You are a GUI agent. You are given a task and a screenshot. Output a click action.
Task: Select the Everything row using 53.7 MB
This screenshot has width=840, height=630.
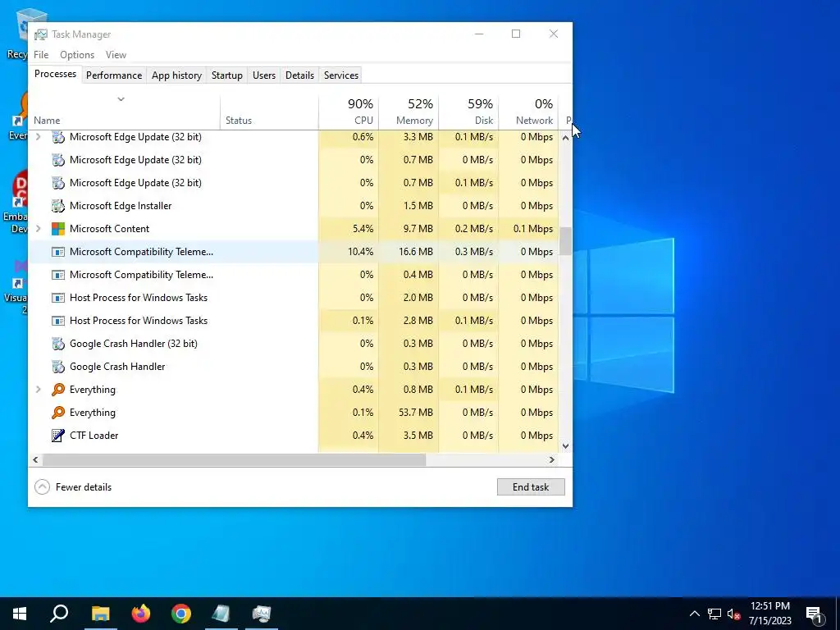click(x=294, y=413)
